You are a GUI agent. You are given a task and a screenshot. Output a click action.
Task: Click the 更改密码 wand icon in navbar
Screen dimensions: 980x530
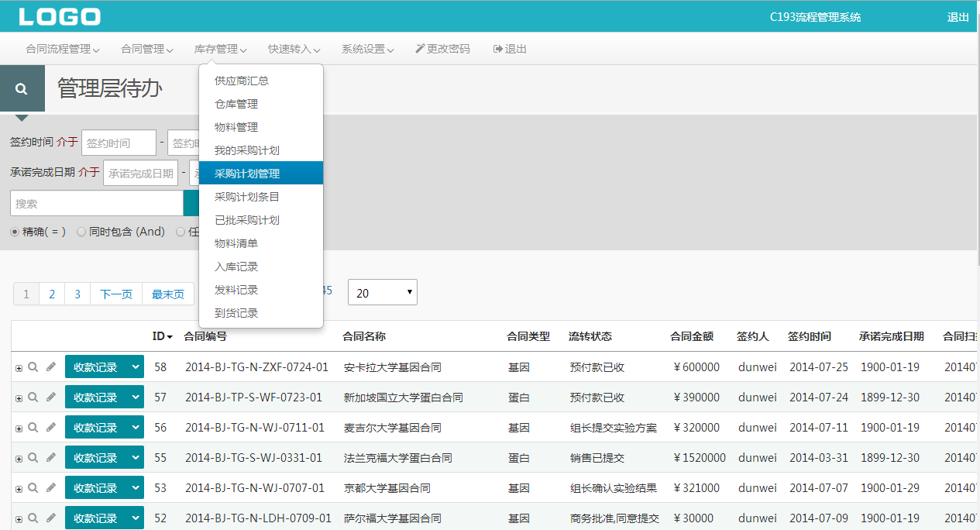(x=420, y=49)
